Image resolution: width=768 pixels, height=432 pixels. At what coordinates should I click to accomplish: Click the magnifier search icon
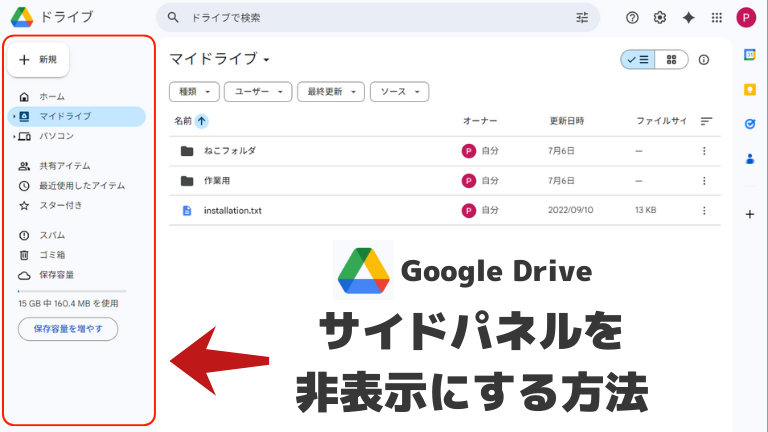[x=173, y=18]
